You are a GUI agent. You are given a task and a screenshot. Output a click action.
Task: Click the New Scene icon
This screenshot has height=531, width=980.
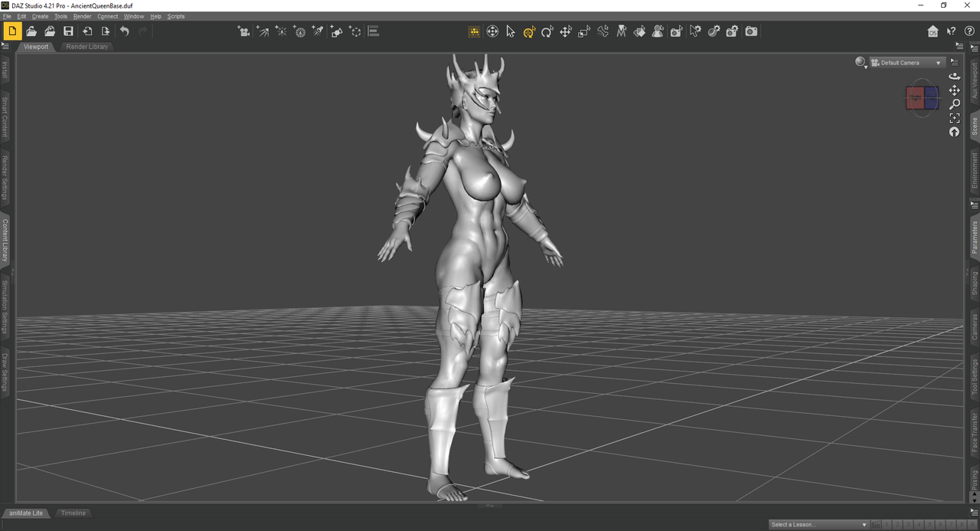12,31
